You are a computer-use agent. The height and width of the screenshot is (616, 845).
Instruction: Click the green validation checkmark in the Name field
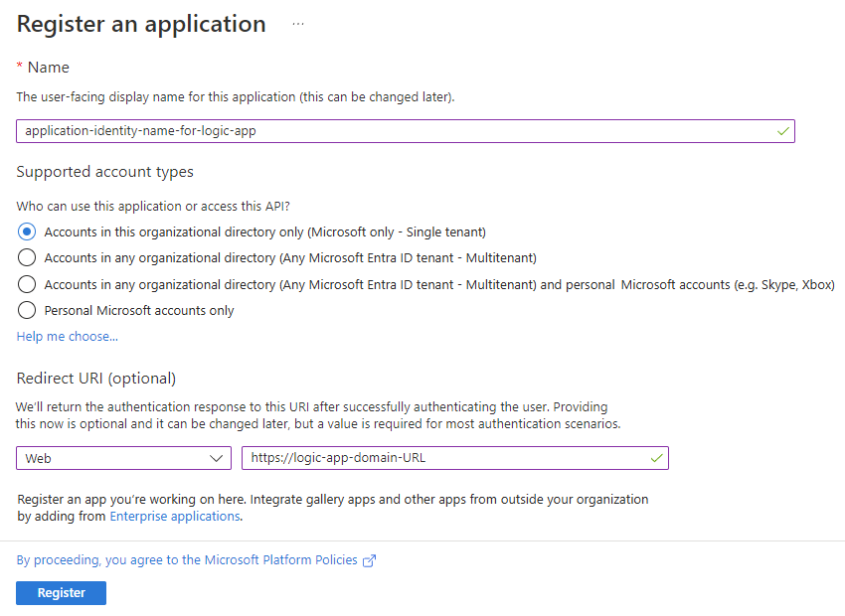(781, 130)
